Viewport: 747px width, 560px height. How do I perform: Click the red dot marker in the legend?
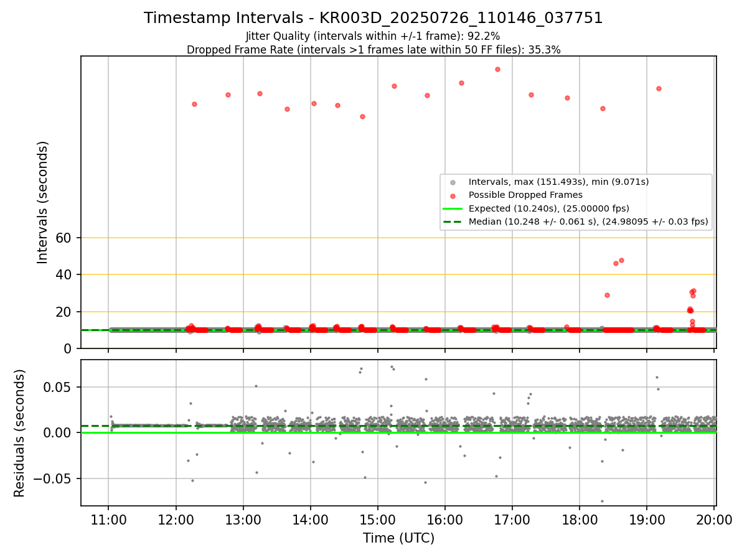[453, 195]
